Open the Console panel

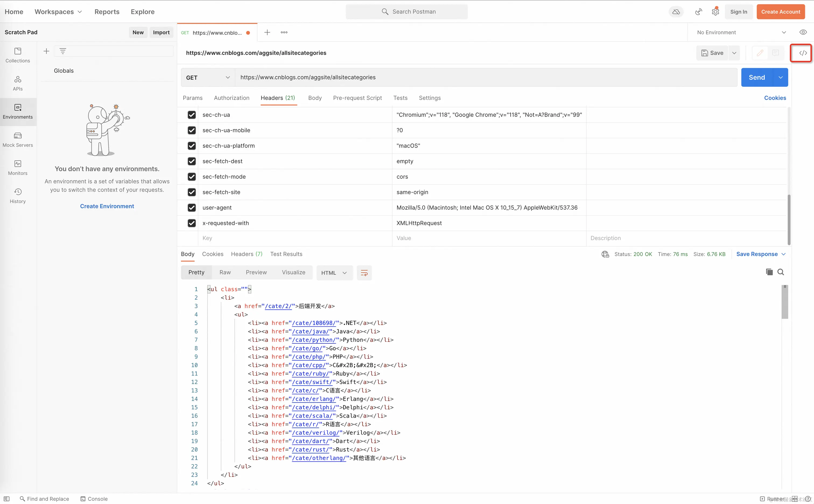(x=94, y=499)
